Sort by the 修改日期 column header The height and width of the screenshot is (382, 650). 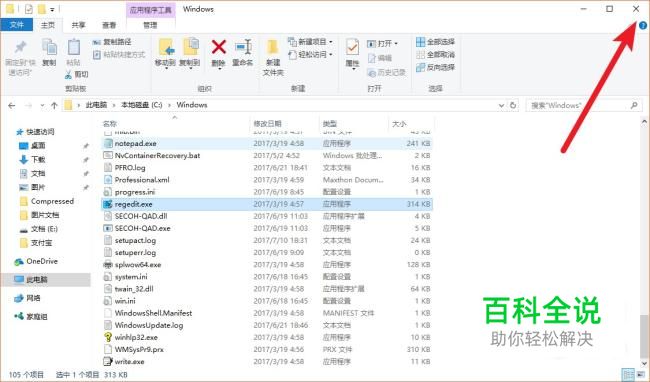(267, 123)
